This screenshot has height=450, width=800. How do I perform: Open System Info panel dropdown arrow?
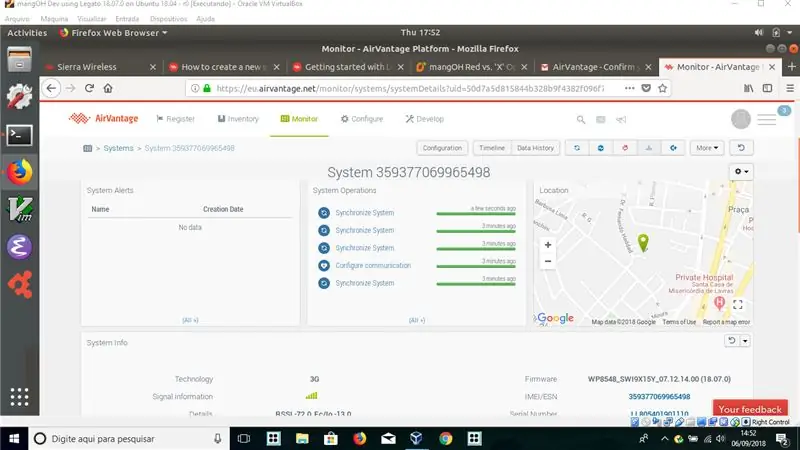tap(745, 341)
